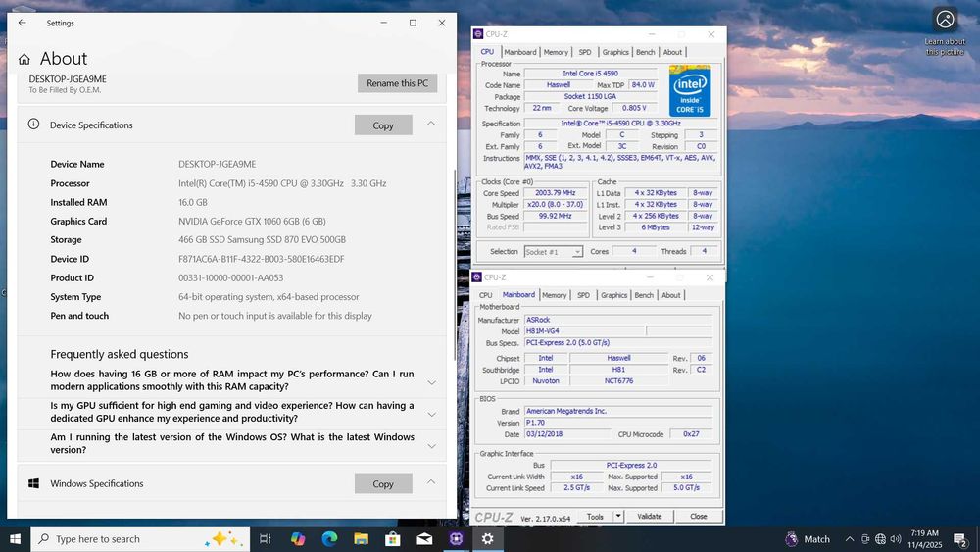Open the clock showing 7:19 AM
The height and width of the screenshot is (552, 980).
[x=924, y=539]
